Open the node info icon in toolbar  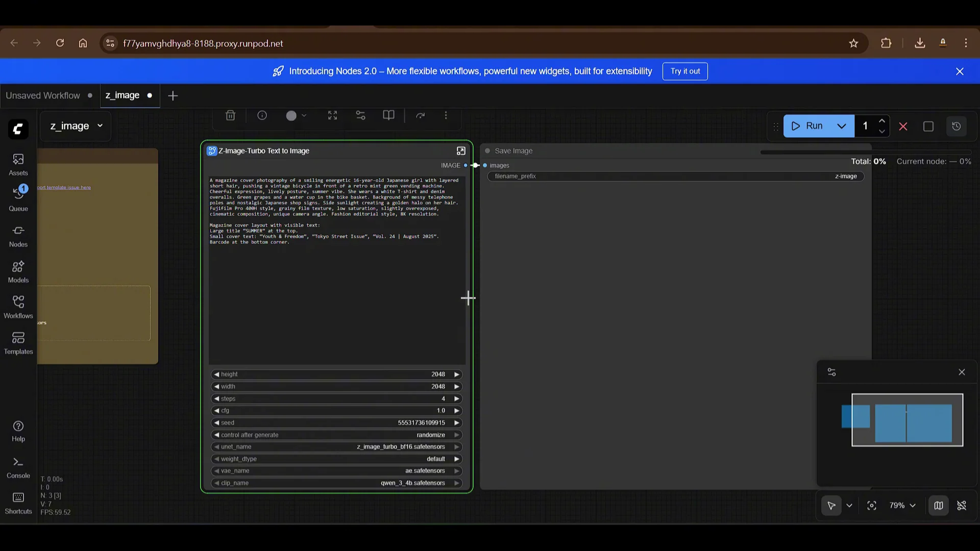click(262, 115)
